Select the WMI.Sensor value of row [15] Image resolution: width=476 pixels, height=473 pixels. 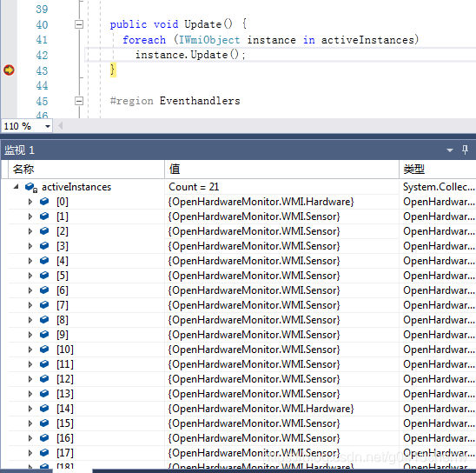click(x=255, y=423)
